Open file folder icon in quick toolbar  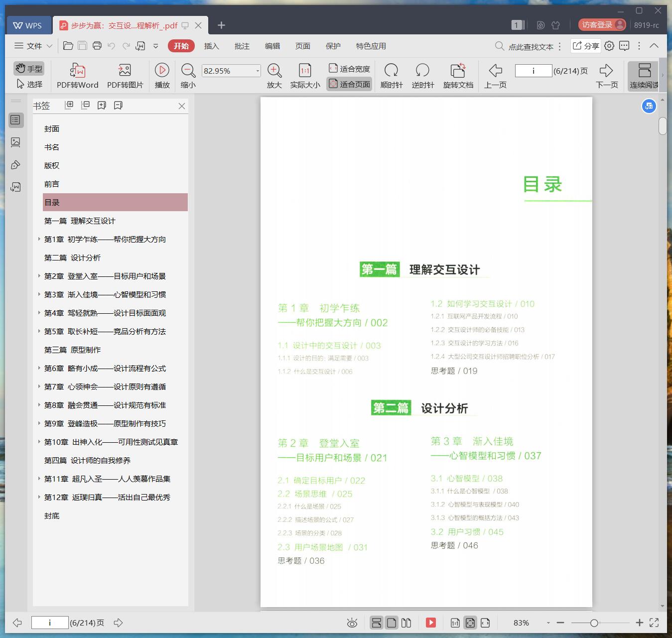pyautogui.click(x=68, y=46)
